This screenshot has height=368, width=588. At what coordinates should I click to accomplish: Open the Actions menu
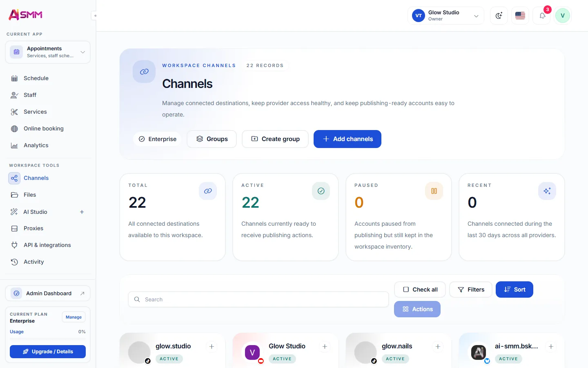pos(417,309)
